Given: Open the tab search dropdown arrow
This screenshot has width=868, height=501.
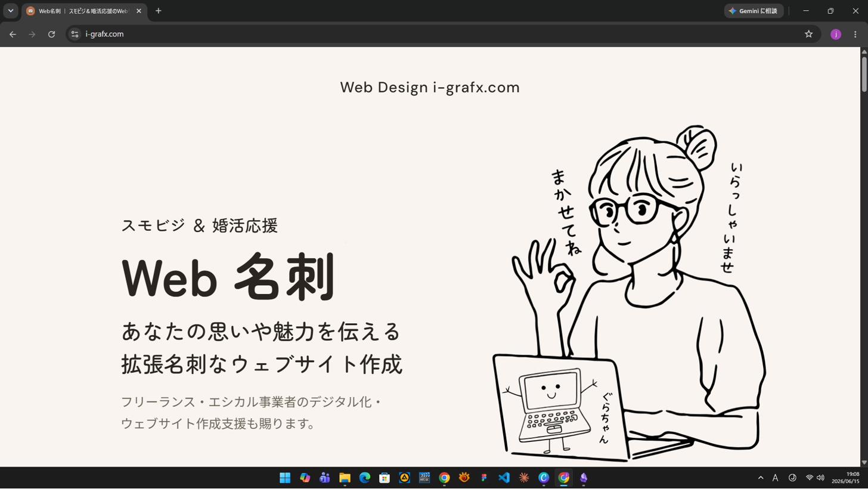Looking at the screenshot, I should coord(10,11).
